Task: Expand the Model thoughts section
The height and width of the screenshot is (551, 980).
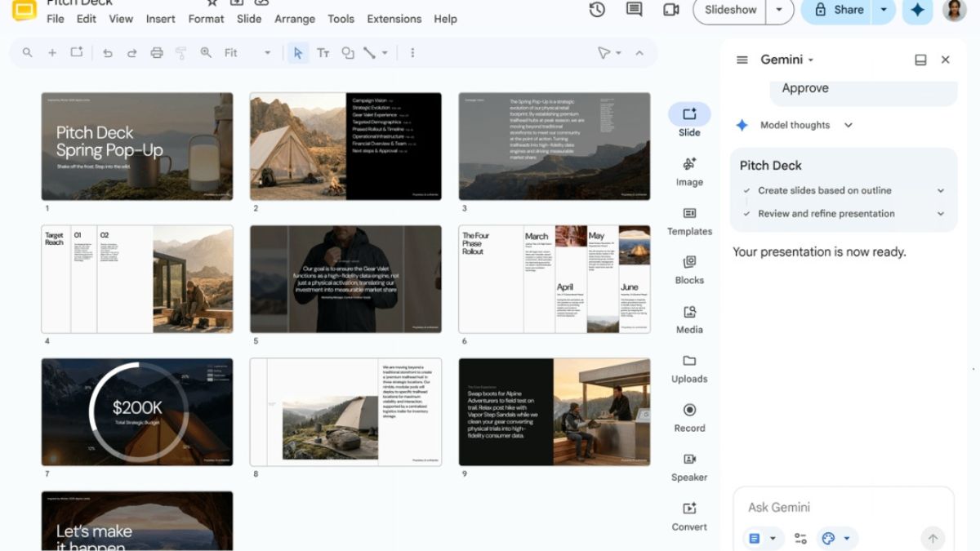Action: (849, 125)
